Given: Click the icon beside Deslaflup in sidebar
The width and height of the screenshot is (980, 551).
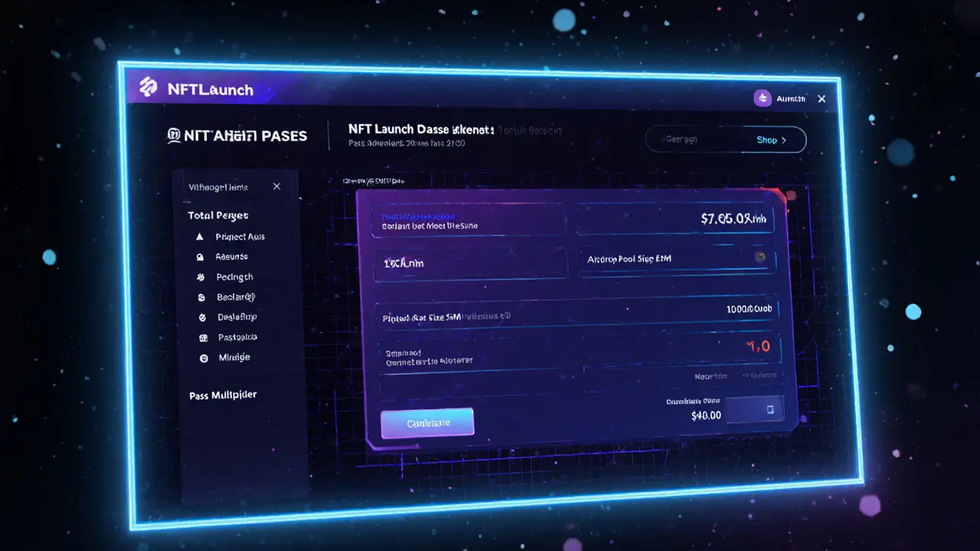Looking at the screenshot, I should pos(202,318).
